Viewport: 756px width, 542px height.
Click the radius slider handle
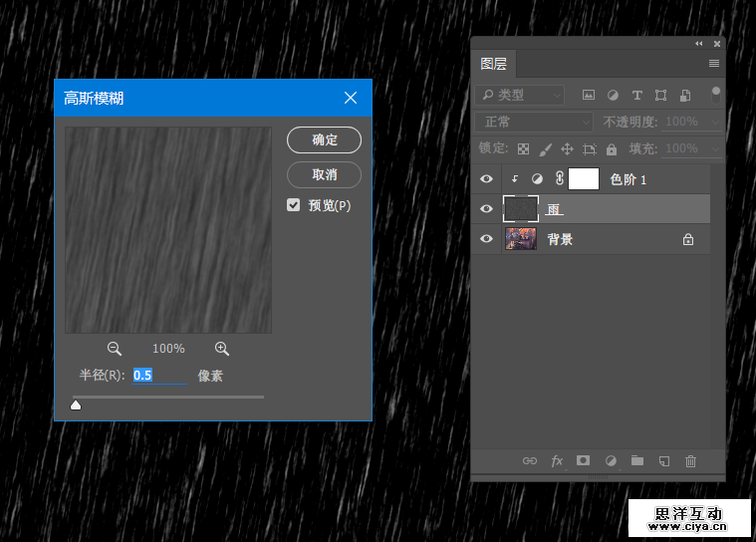tap(76, 404)
